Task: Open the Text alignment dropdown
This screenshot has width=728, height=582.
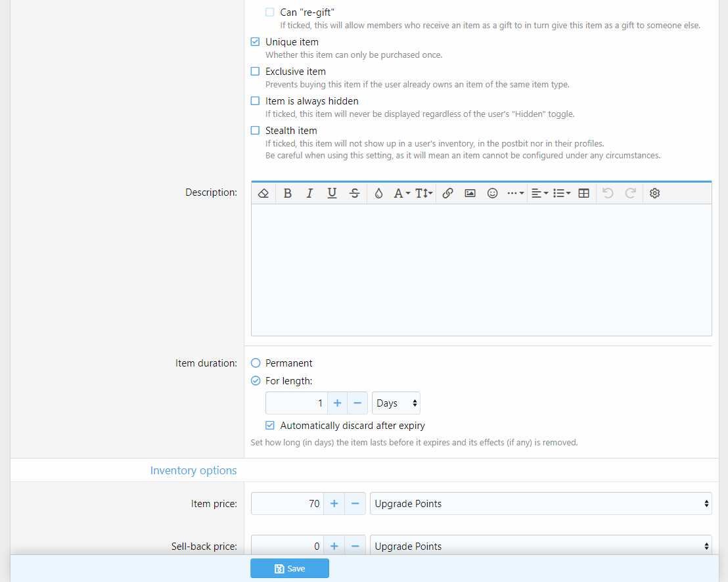Action: pos(539,193)
